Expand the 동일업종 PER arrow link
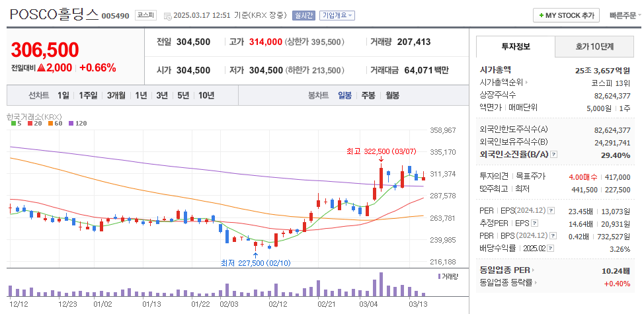Viewport: 644px width, 314px height. tap(534, 270)
